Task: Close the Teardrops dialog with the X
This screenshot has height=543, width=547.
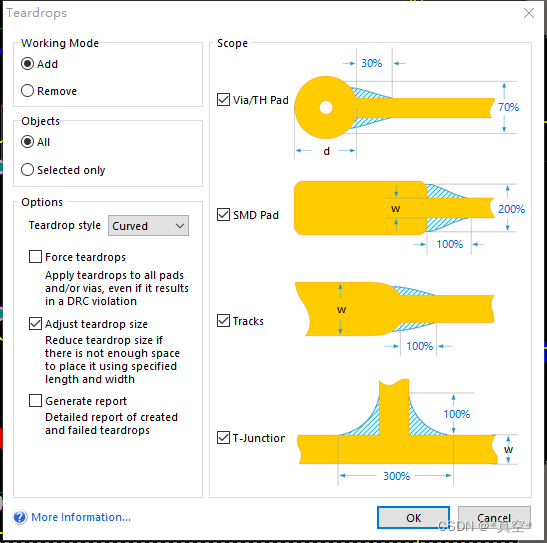Action: point(529,13)
